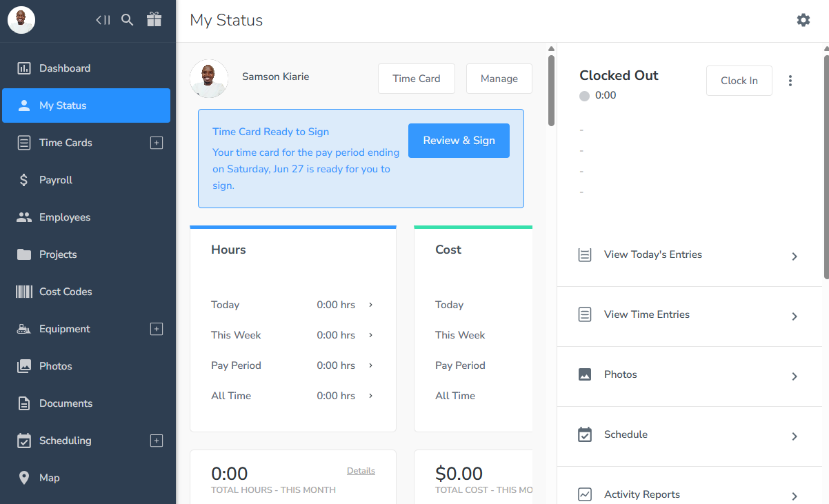Click the Projects folder icon
The height and width of the screenshot is (504, 829).
(24, 254)
